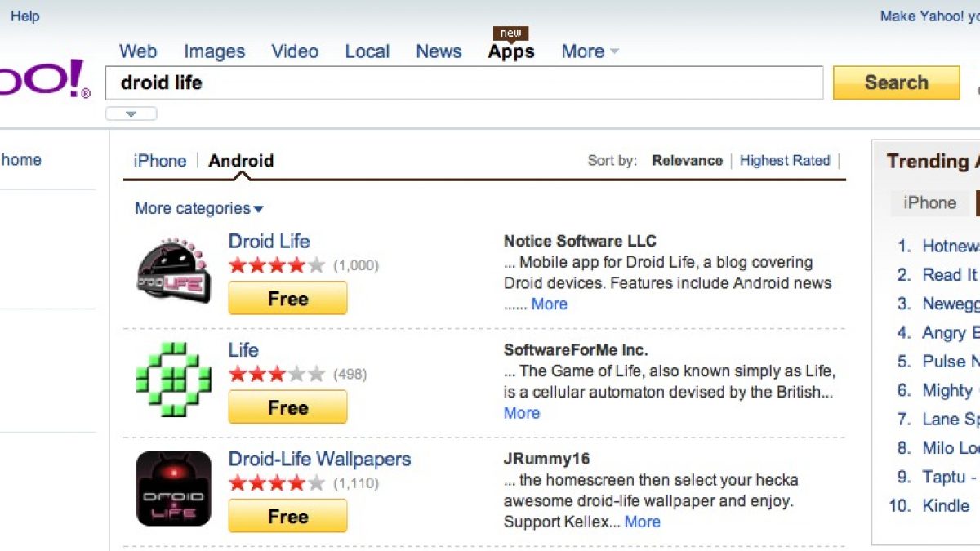Viewport: 980px width, 551px height.
Task: Expand the arrow below the search box
Action: click(131, 113)
